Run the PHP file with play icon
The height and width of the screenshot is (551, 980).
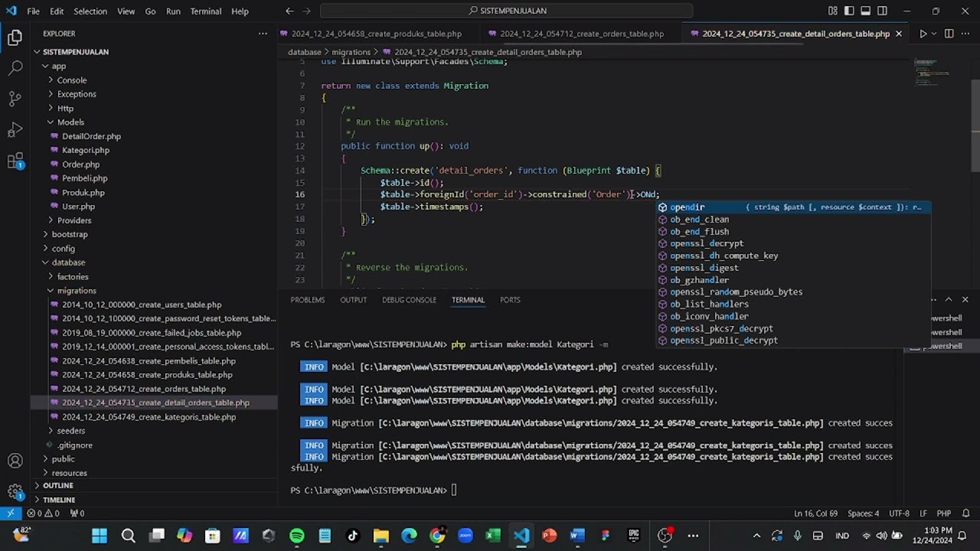(x=923, y=34)
